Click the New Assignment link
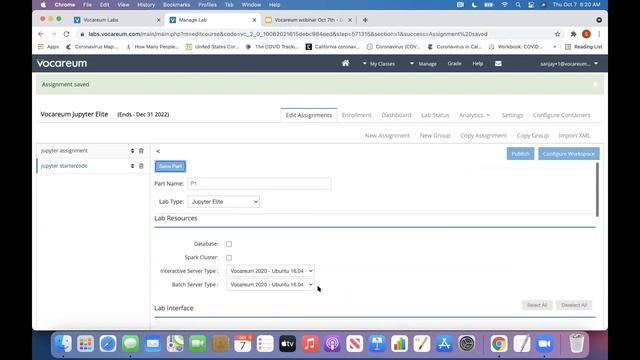 387,136
